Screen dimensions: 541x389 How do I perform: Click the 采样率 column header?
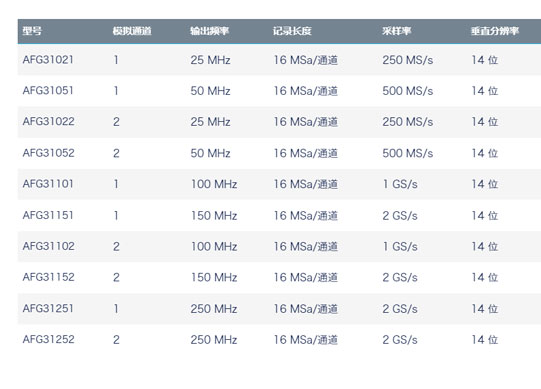pos(396,31)
